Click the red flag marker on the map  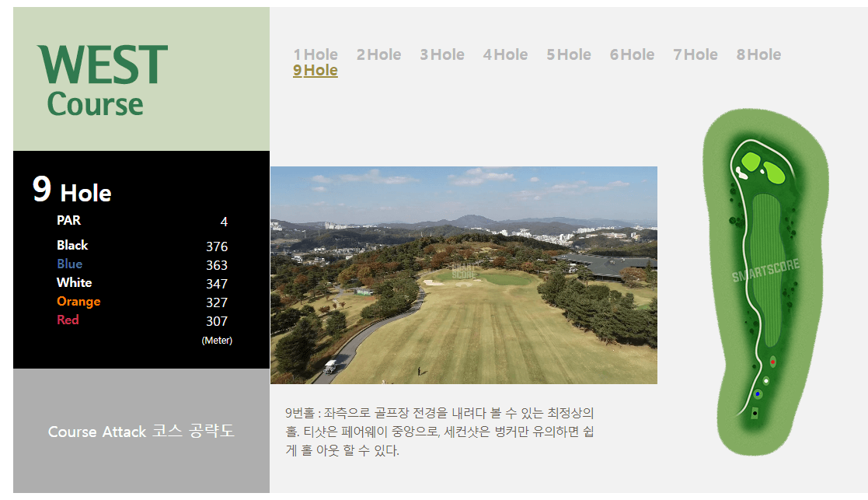coord(772,361)
